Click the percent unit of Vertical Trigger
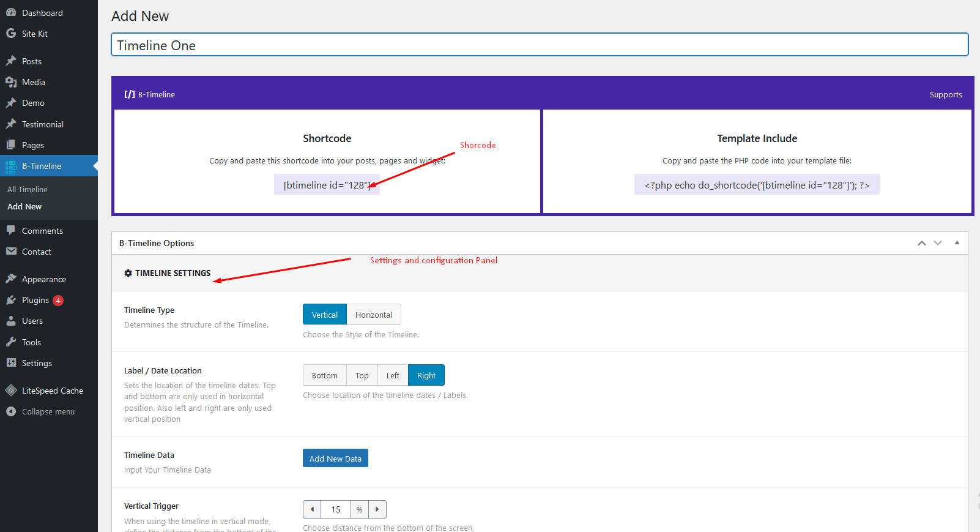This screenshot has height=532, width=980. pos(360,509)
